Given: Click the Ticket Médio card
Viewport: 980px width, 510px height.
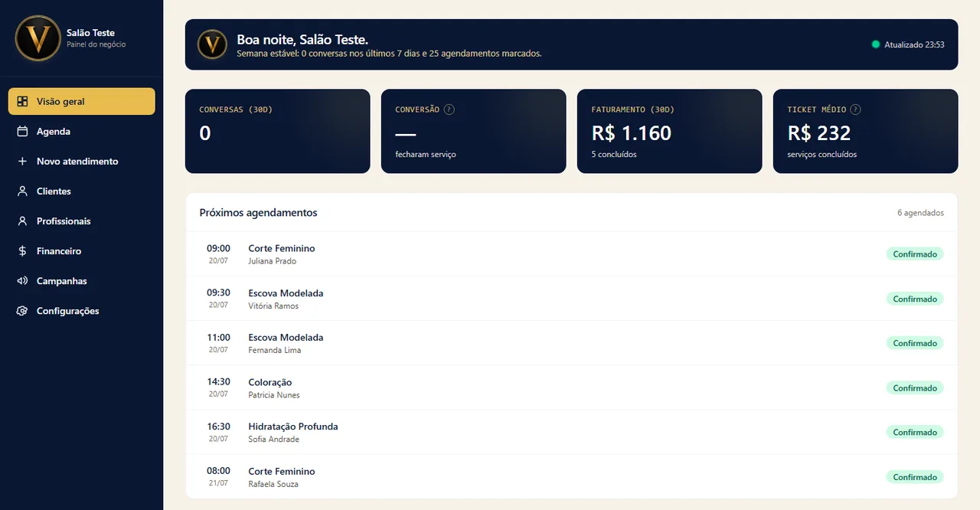Looking at the screenshot, I should coord(866,131).
